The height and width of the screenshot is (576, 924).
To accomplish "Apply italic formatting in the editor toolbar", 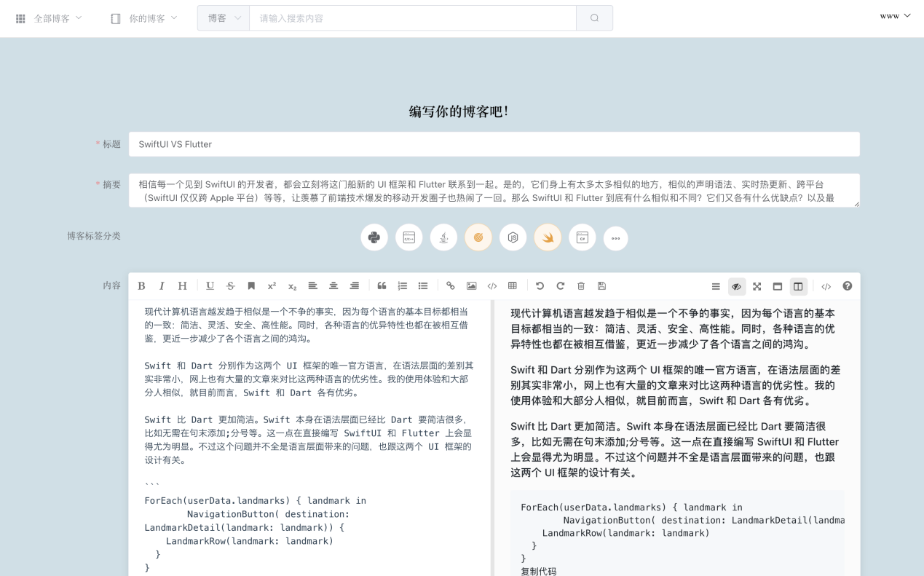I will click(x=162, y=286).
